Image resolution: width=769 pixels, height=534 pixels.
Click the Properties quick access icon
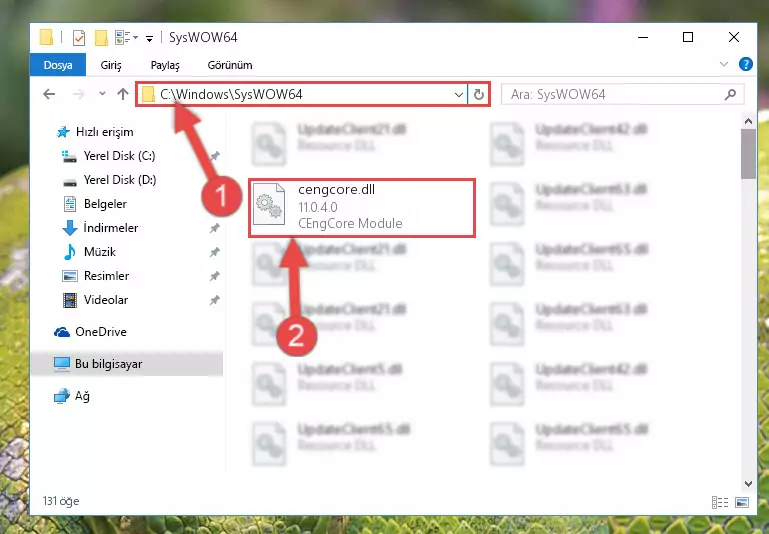[78, 37]
